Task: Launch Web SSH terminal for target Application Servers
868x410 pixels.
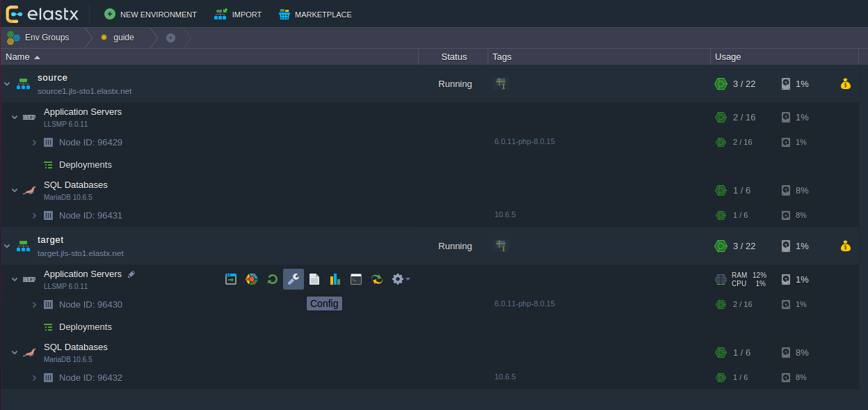Action: tap(356, 279)
